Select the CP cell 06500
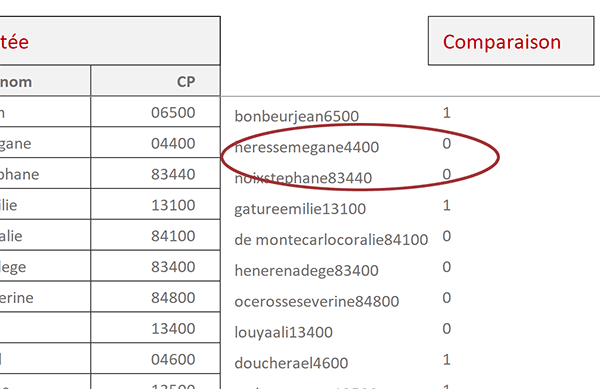600x389 pixels. point(155,112)
